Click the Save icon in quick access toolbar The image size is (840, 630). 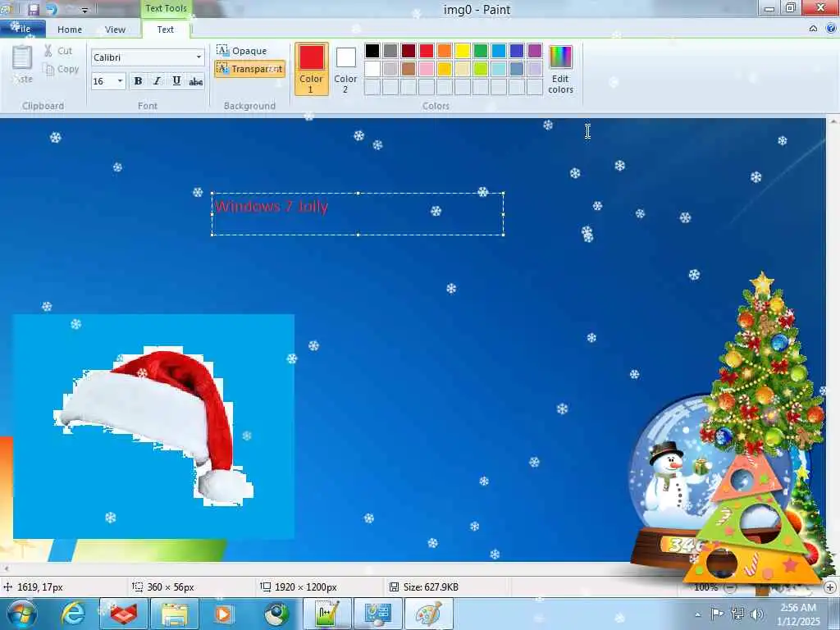pyautogui.click(x=34, y=9)
